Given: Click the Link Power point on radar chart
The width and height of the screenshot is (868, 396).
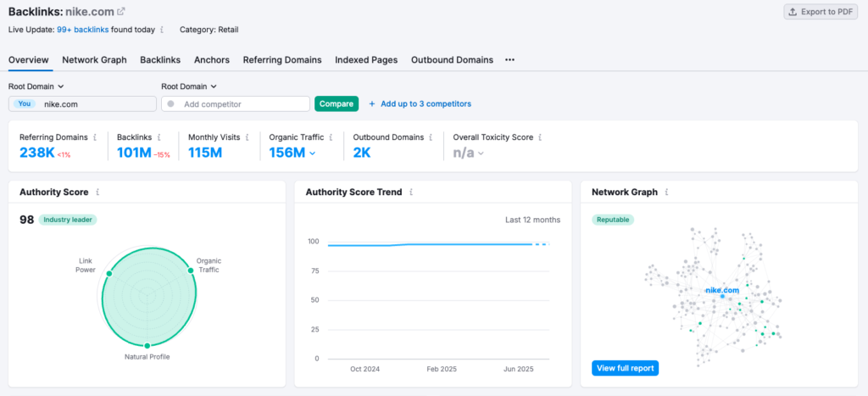Looking at the screenshot, I should [x=109, y=274].
